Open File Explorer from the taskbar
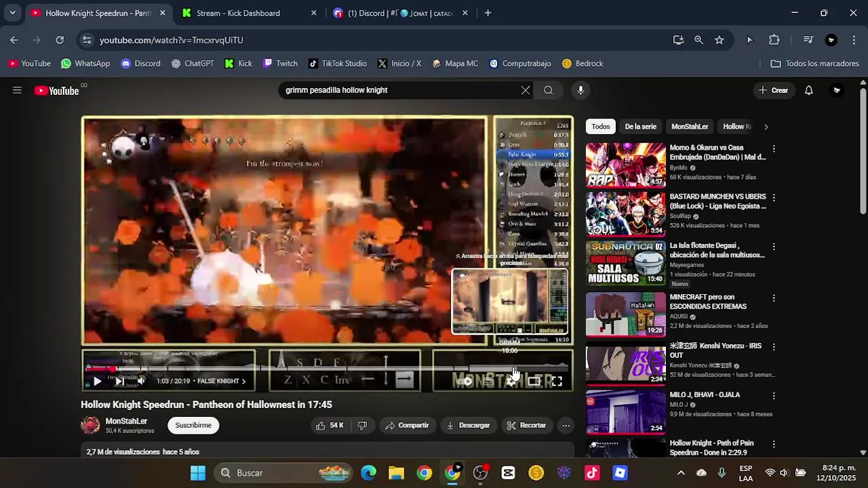Viewport: 868px width, 488px height. 397,473
